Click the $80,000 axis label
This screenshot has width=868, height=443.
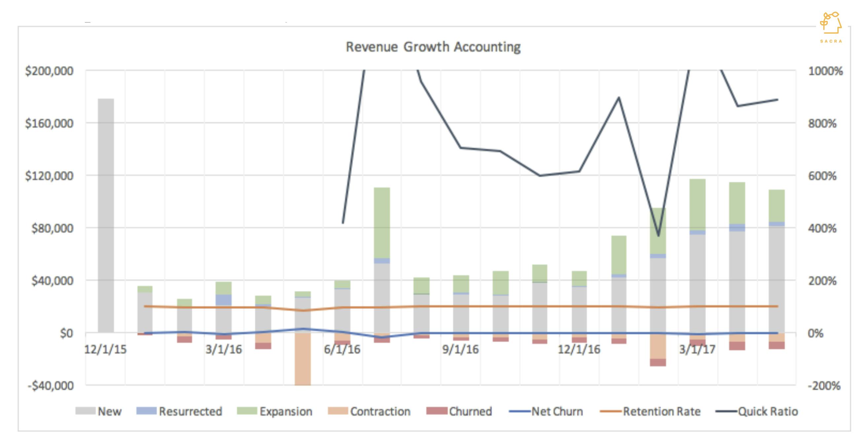52,228
